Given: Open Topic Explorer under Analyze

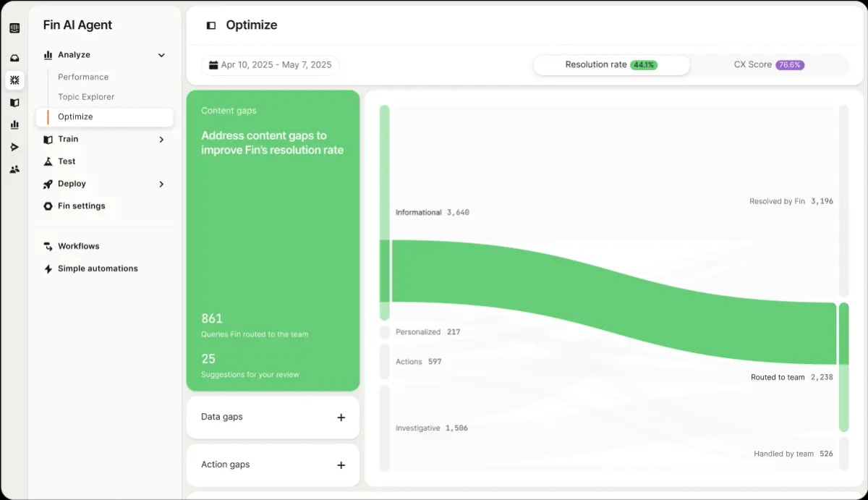Looking at the screenshot, I should pos(86,97).
